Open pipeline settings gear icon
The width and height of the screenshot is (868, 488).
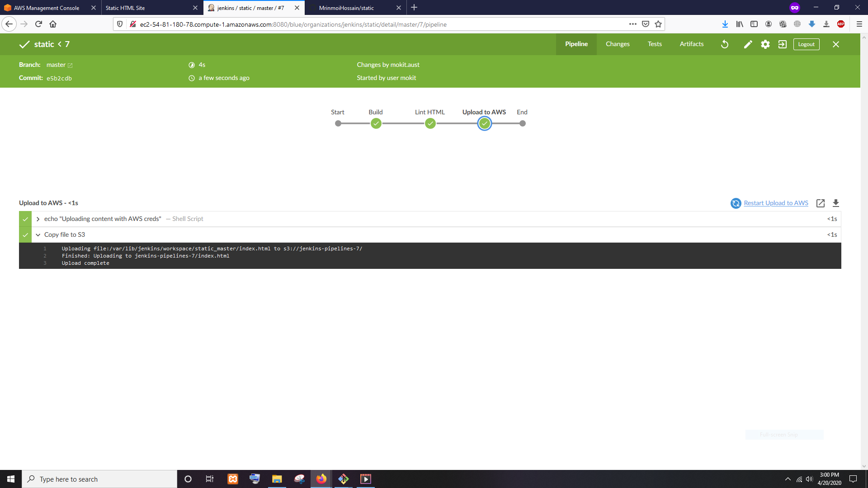coord(765,44)
